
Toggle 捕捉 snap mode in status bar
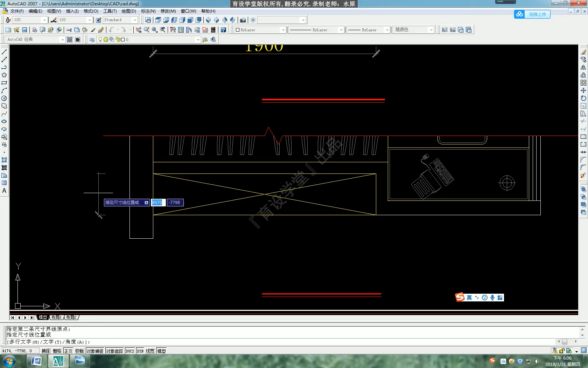tap(46, 351)
